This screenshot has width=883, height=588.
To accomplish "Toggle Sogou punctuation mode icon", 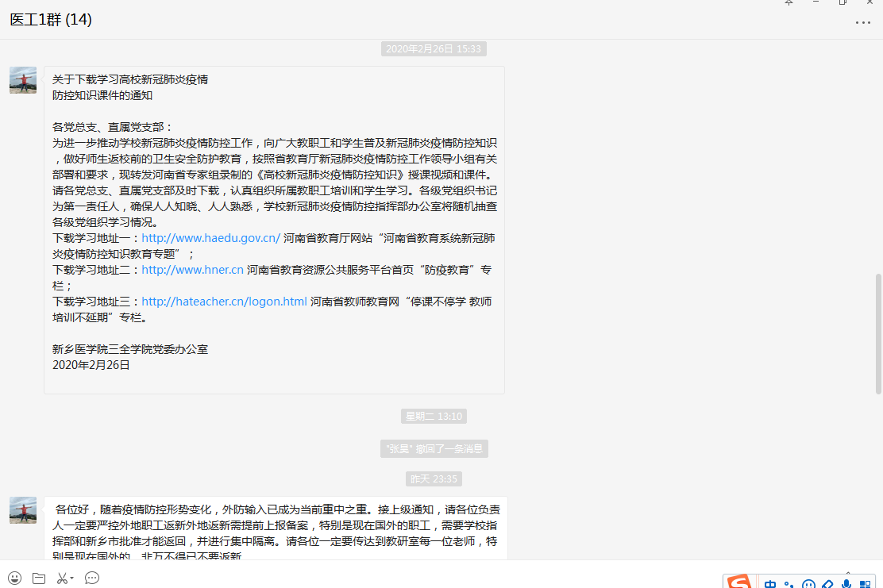I will (789, 584).
